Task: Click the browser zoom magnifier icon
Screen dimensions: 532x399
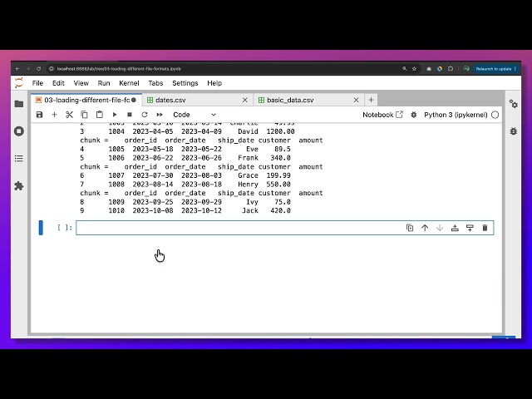Action: [405, 69]
